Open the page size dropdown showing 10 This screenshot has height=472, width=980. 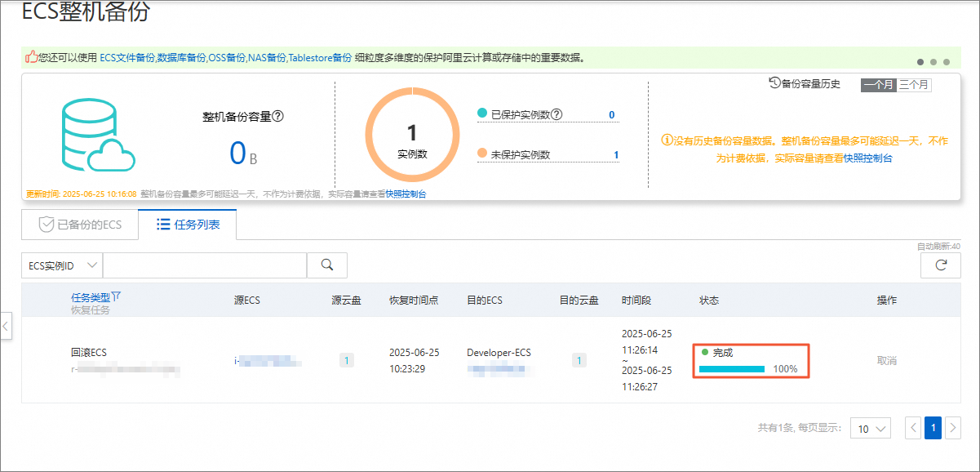[x=871, y=428]
